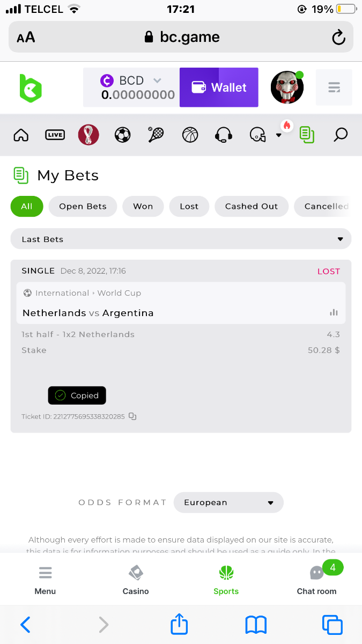The height and width of the screenshot is (644, 362).
Task: Select the World Cup trophy icon
Action: point(88,135)
